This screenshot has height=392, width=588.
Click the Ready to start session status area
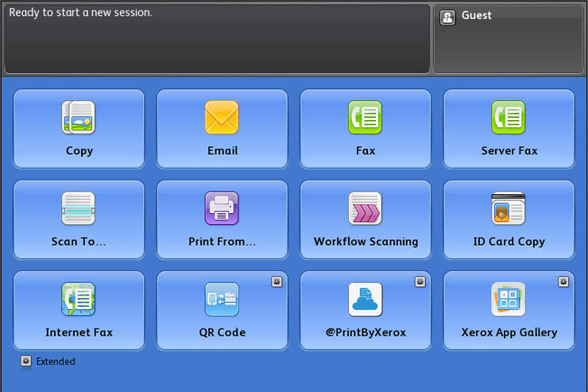point(216,38)
